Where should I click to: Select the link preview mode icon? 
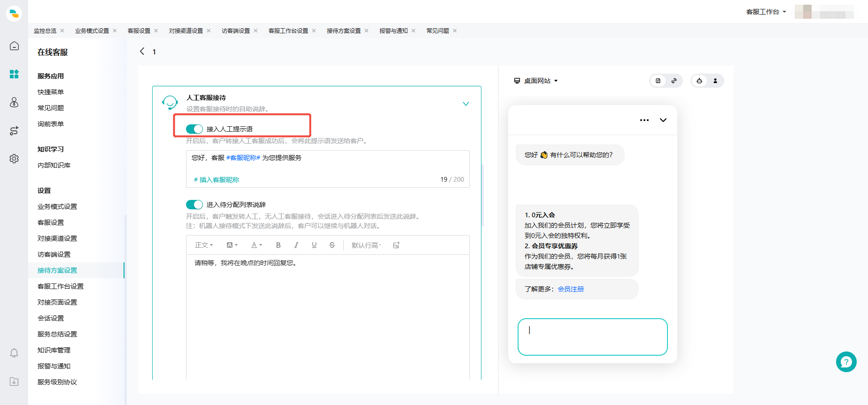click(x=674, y=81)
